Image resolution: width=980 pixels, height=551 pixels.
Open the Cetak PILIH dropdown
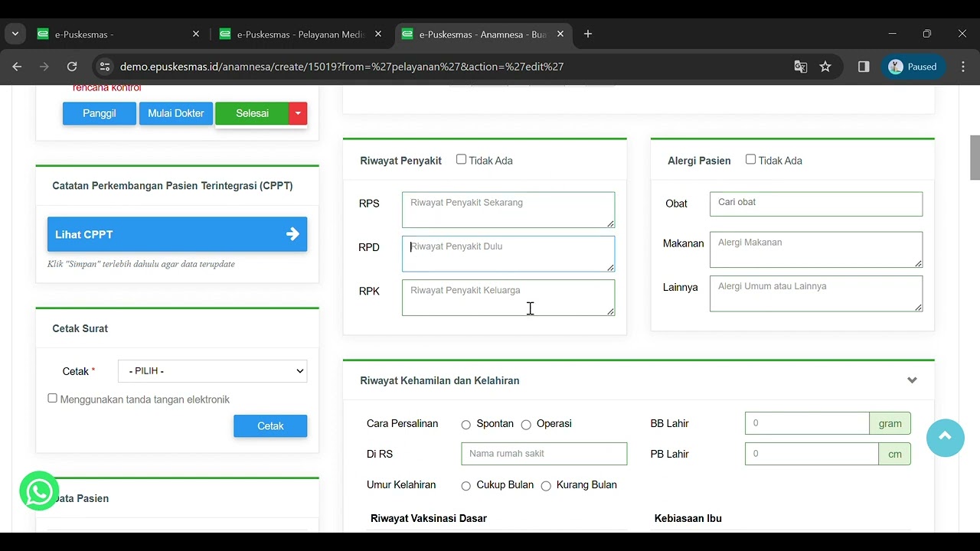pyautogui.click(x=212, y=371)
